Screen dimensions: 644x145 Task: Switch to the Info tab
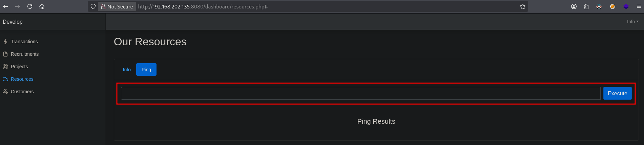point(127,70)
